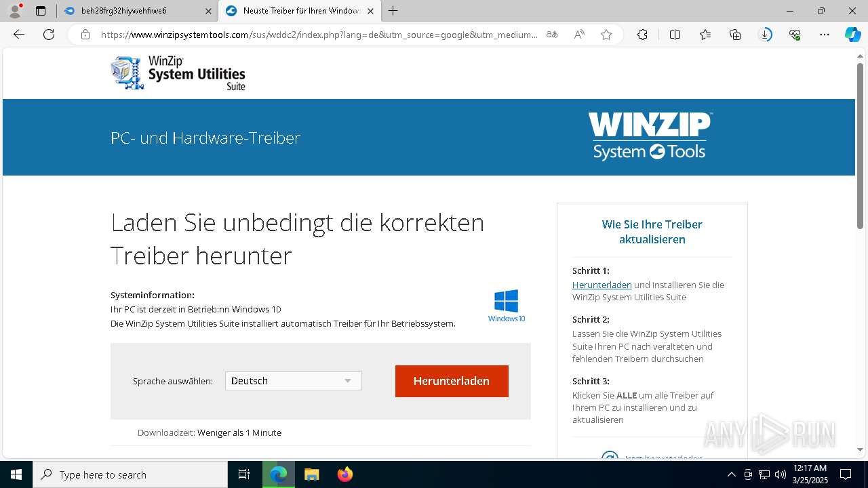Open the taskbar clock showing 12:17 AM
The height and width of the screenshot is (488, 868).
[x=810, y=474]
